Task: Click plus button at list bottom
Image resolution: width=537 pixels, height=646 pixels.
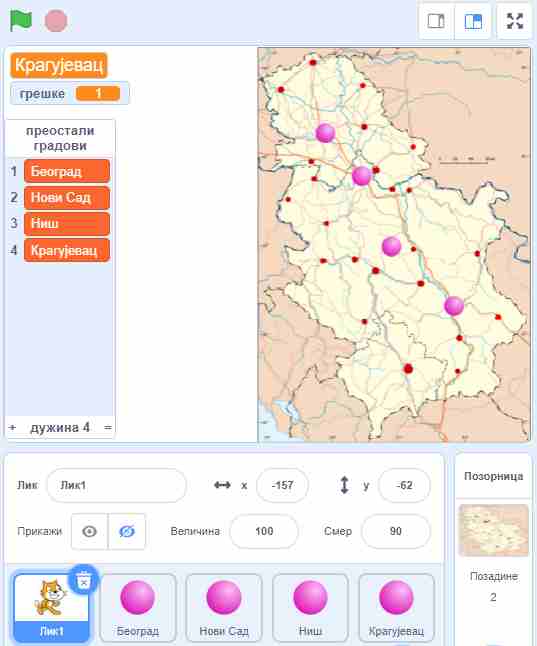Action: point(12,428)
